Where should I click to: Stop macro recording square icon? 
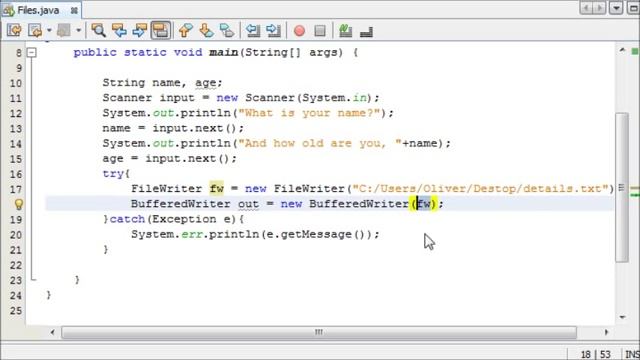pyautogui.click(x=320, y=31)
